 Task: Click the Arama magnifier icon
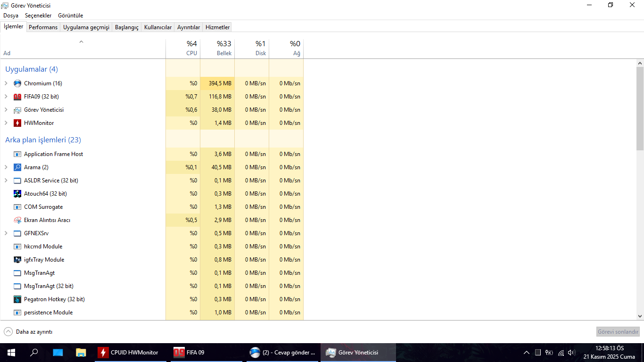click(17, 167)
